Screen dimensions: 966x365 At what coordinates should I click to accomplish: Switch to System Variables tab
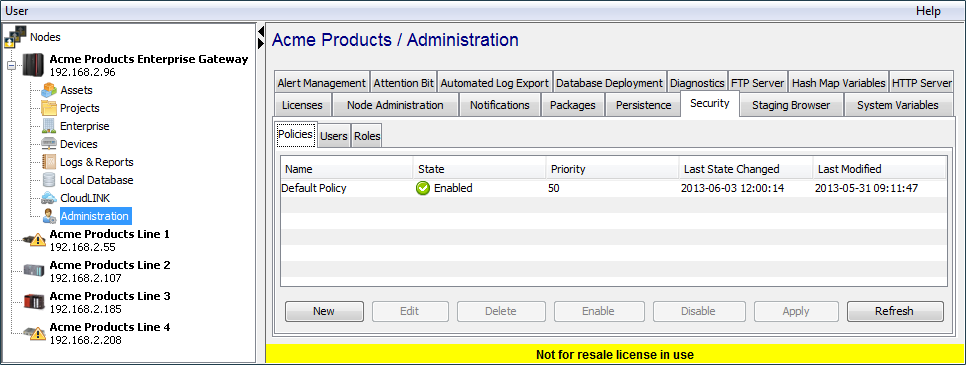pyautogui.click(x=898, y=105)
